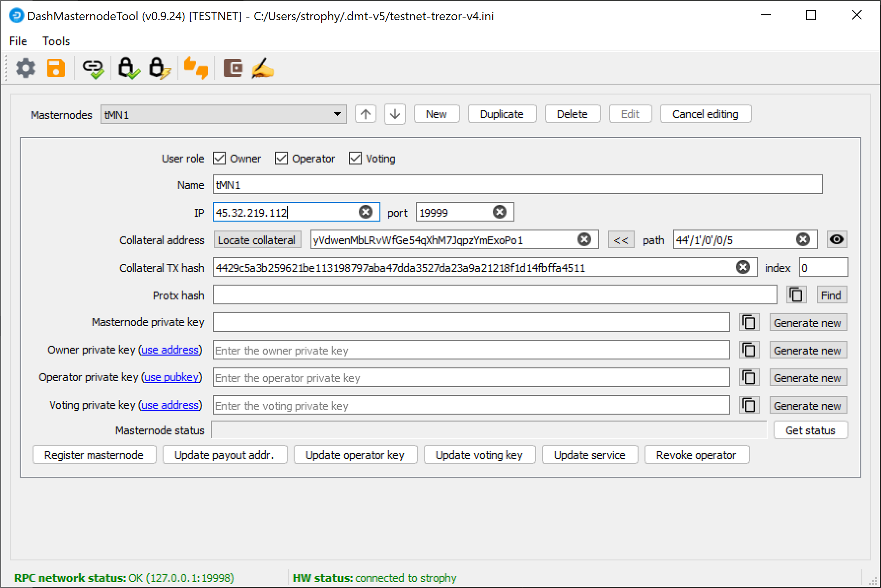Focus the Voting private key field
Image resolution: width=881 pixels, height=588 pixels.
[472, 405]
